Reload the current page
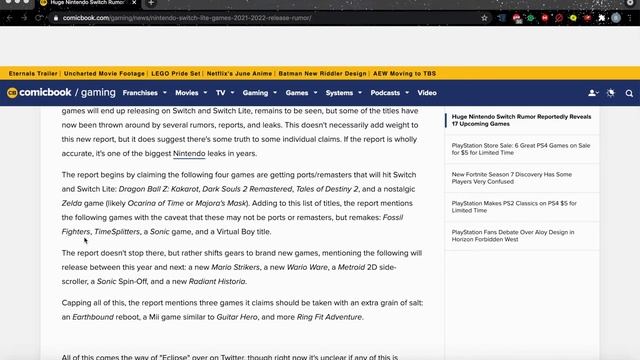 38,18
